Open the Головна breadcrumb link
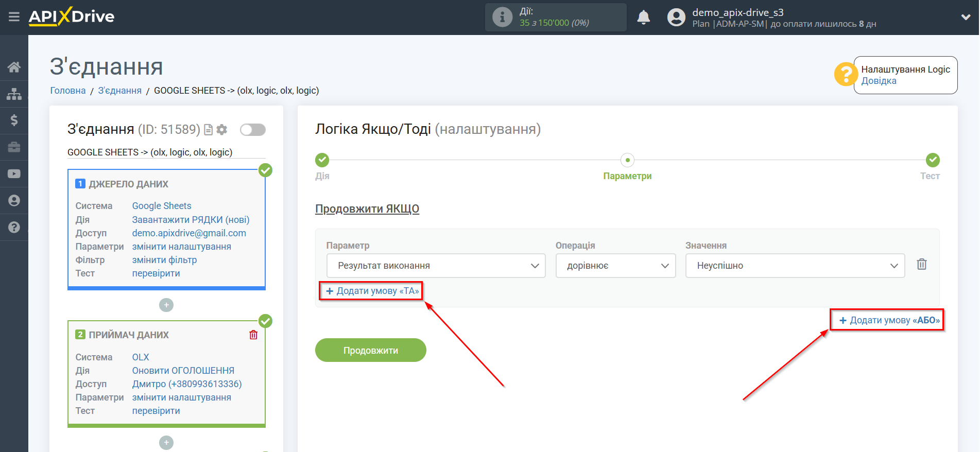This screenshot has width=980, height=452. pyautogui.click(x=68, y=91)
